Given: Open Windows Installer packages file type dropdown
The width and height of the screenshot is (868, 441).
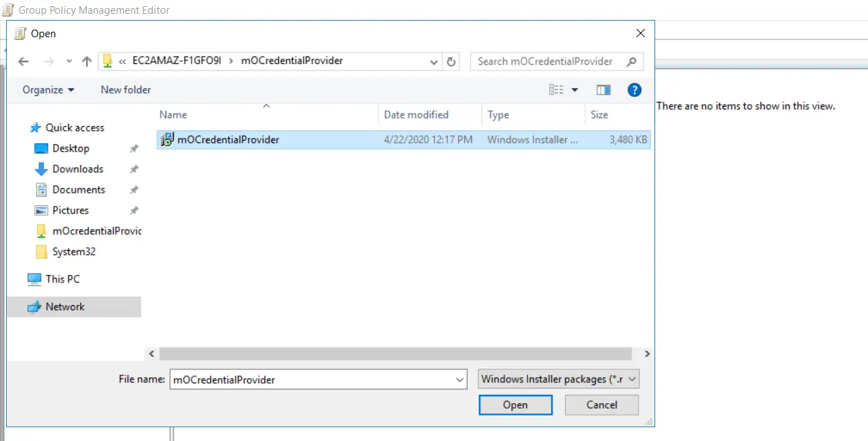Looking at the screenshot, I should click(x=559, y=379).
